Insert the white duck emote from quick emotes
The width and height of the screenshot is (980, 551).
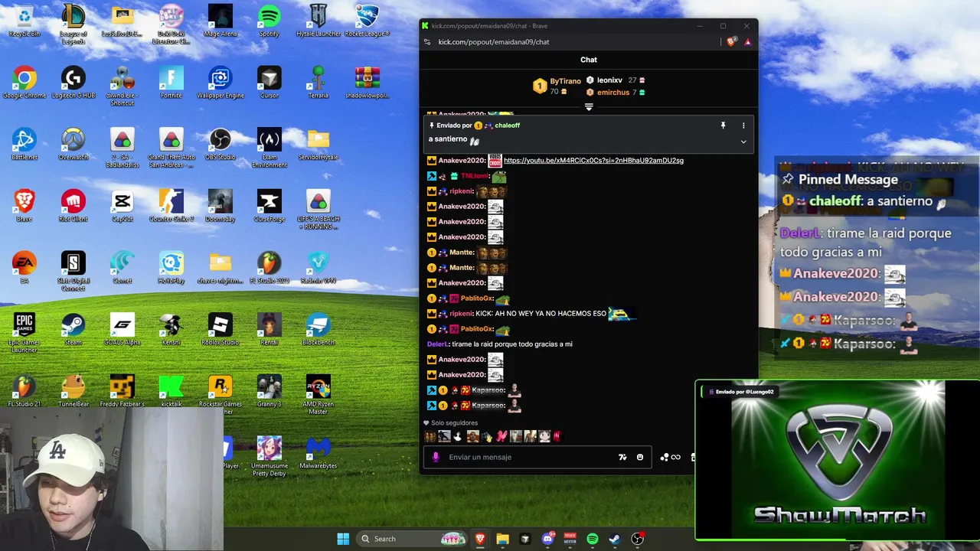click(458, 436)
